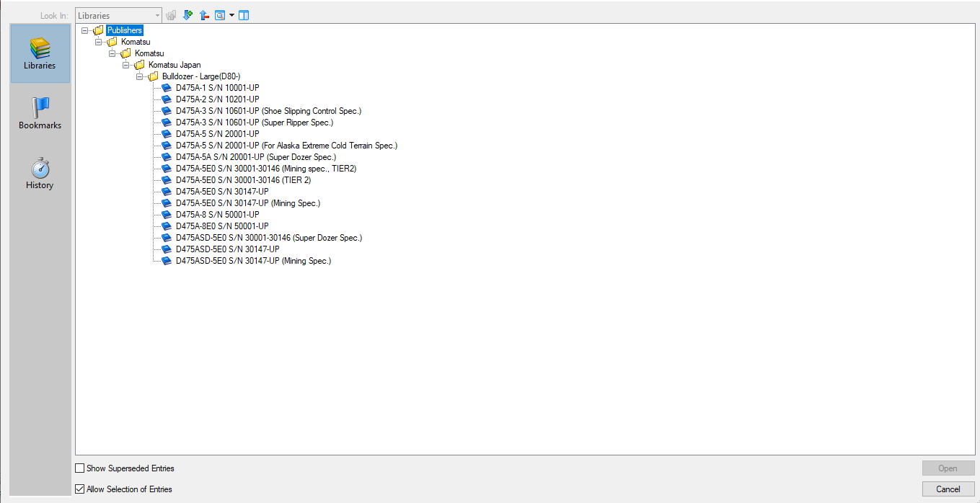
Task: Collapse the Bulldozer - Large(D80-) folder
Action: click(140, 76)
